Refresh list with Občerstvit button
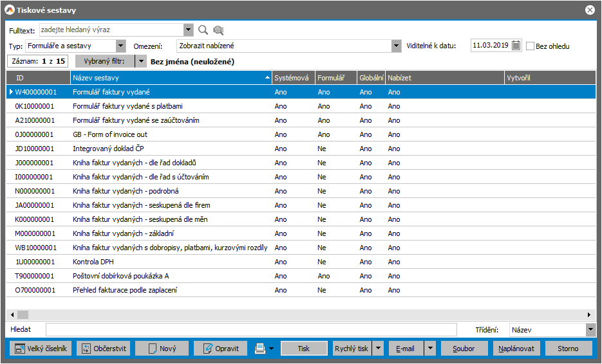 tap(103, 349)
